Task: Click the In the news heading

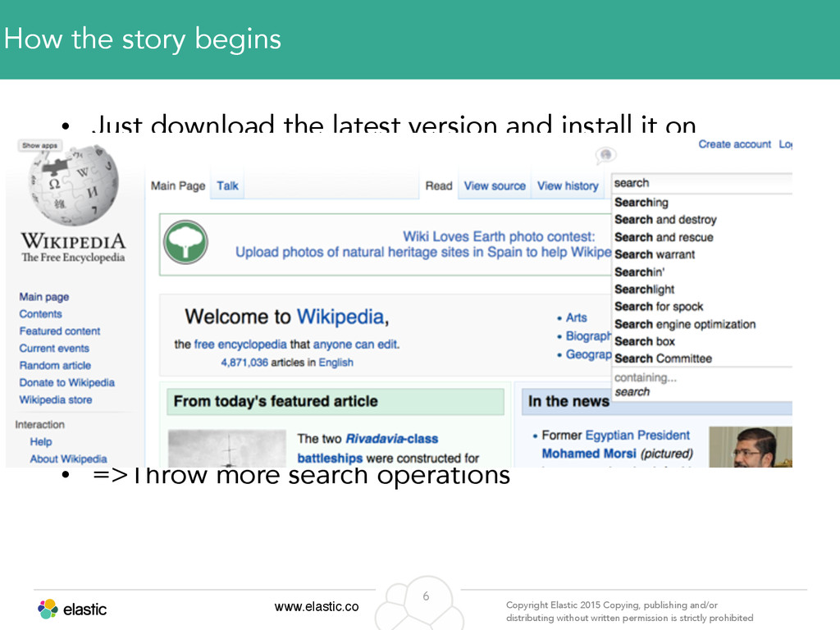Action: (x=568, y=401)
